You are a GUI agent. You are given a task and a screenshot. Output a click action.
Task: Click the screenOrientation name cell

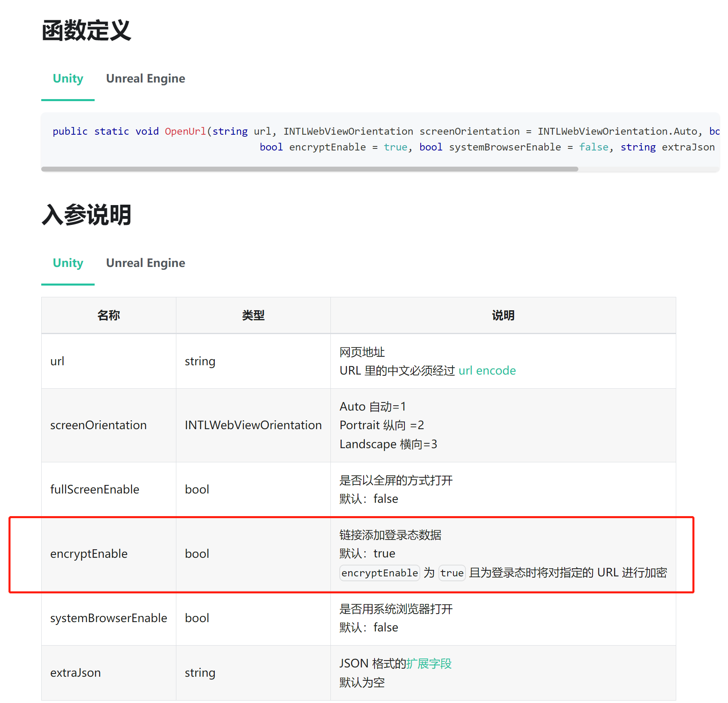pos(98,425)
